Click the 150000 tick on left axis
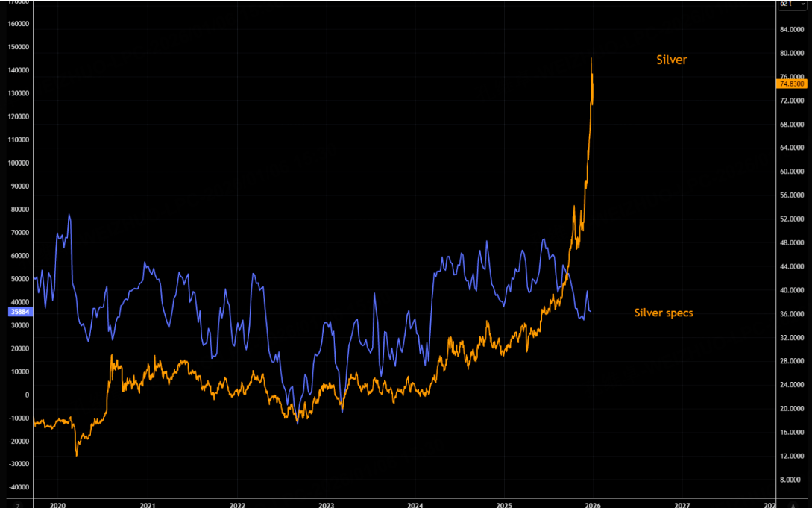This screenshot has height=508, width=812. (18, 47)
